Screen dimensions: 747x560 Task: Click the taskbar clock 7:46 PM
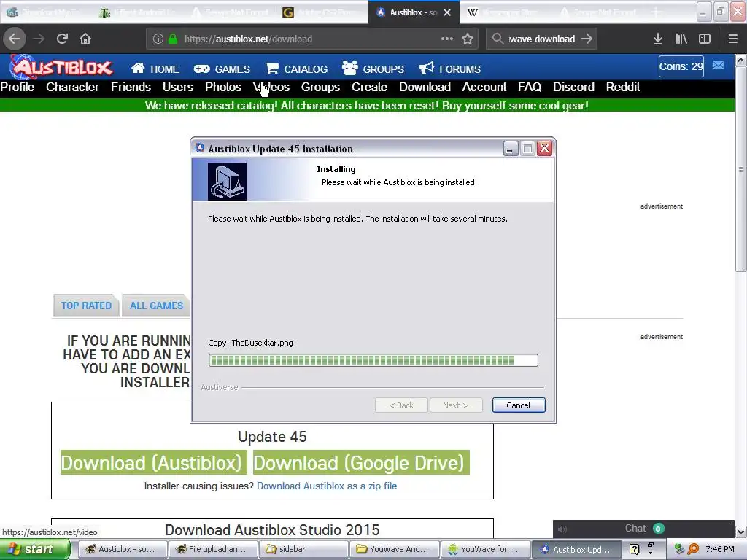pyautogui.click(x=719, y=549)
